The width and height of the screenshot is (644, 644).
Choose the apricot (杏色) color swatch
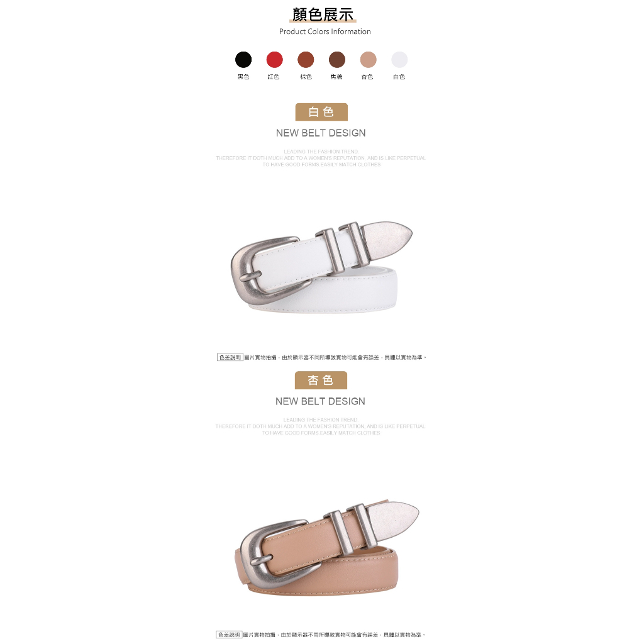tap(368, 60)
